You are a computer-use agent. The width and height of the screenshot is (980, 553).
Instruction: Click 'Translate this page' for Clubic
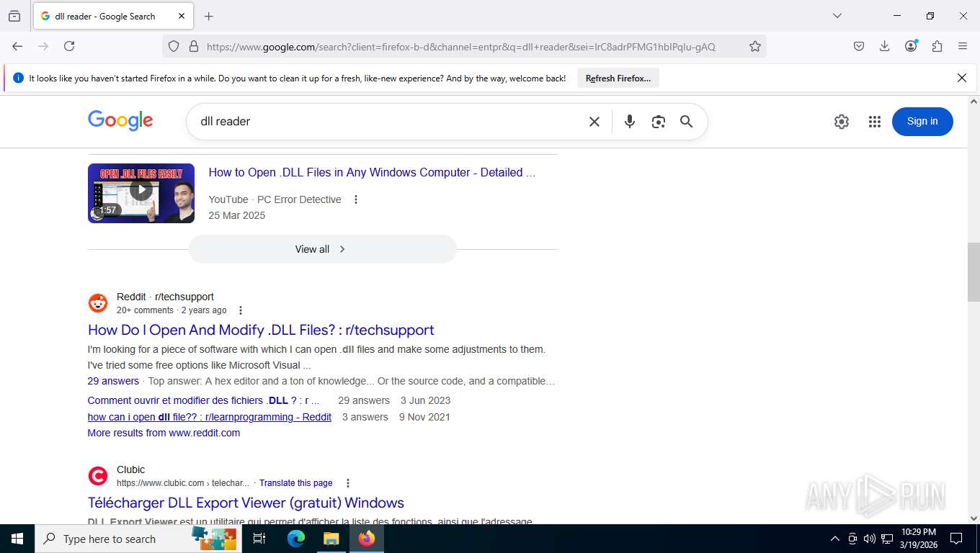coord(296,483)
